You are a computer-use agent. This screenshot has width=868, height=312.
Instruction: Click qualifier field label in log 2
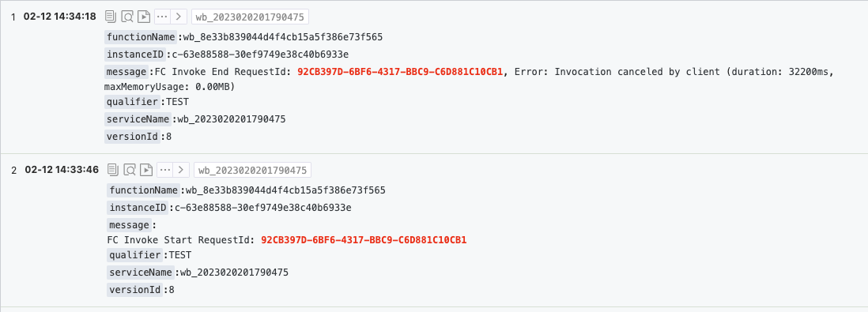[136, 255]
